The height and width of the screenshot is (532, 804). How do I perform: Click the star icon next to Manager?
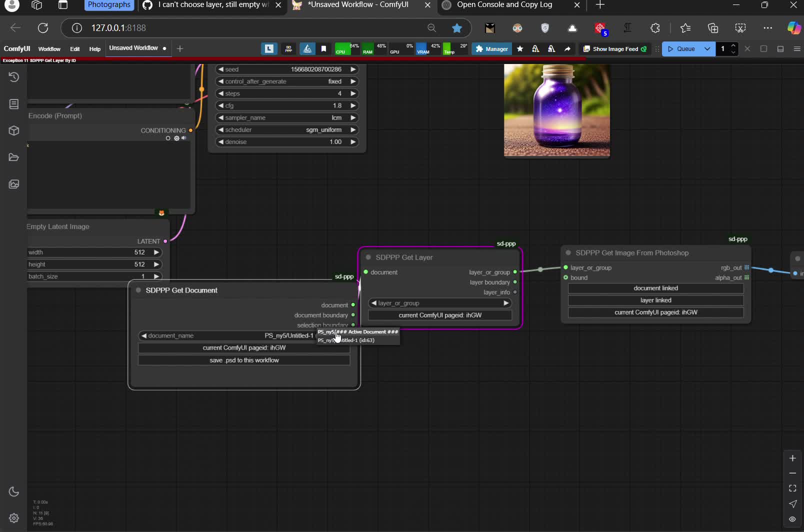pyautogui.click(x=520, y=49)
